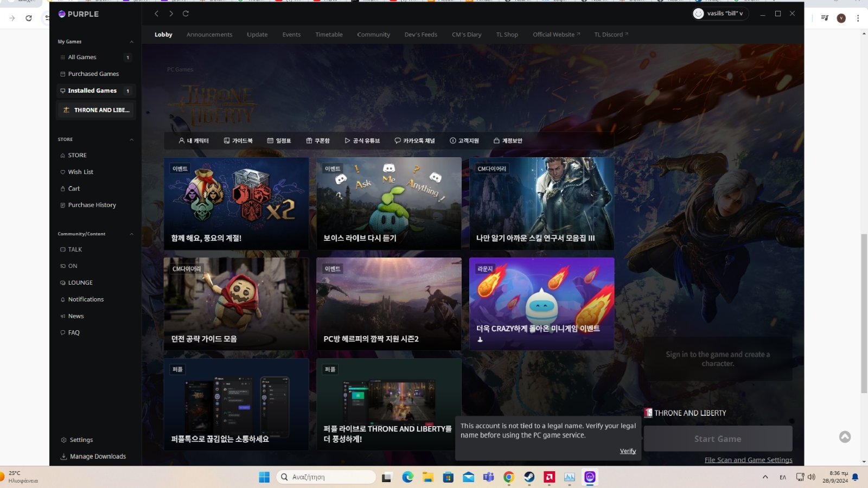Collapse the STORE section

(x=131, y=140)
